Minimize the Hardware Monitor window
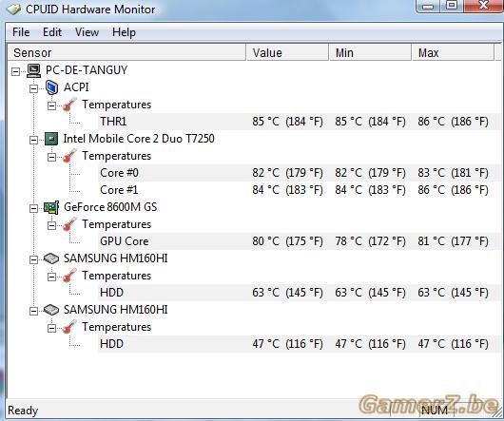This screenshot has width=504, height=421. pos(428,6)
